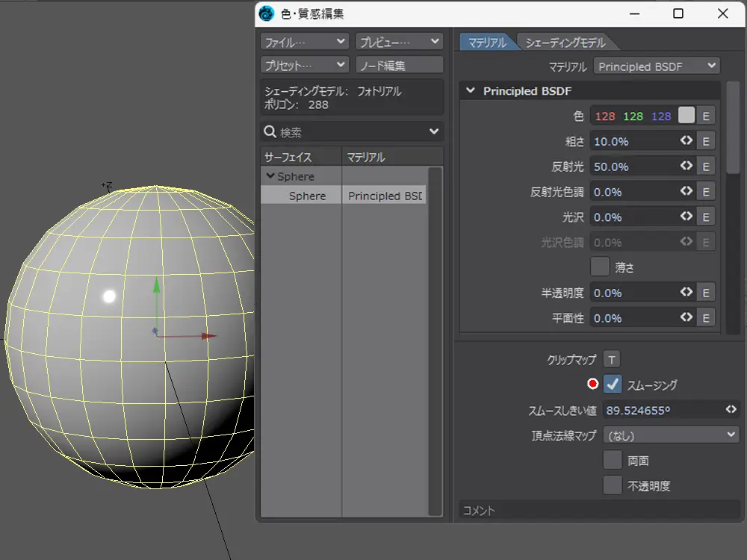Click the ノード編集 button
The width and height of the screenshot is (747, 560).
399,66
